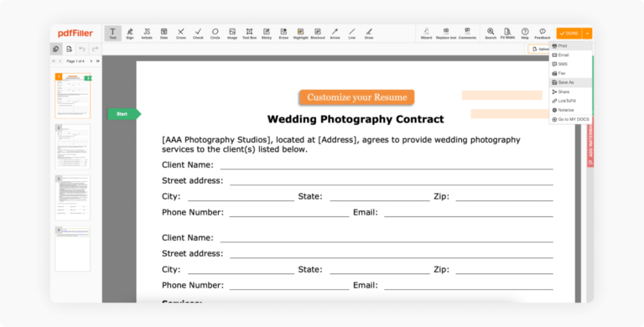Open page 3 thumbnail
This screenshot has width=644, height=327.
point(73,198)
